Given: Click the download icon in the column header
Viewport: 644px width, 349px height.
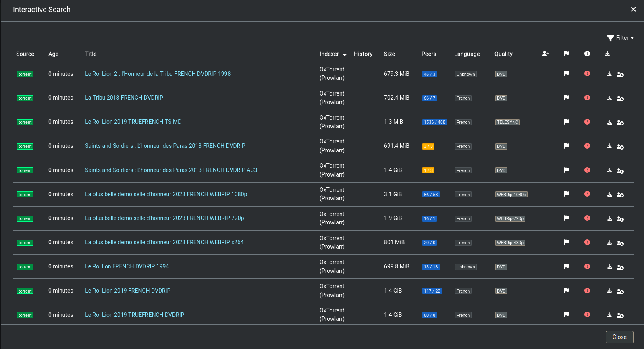Looking at the screenshot, I should coord(607,54).
